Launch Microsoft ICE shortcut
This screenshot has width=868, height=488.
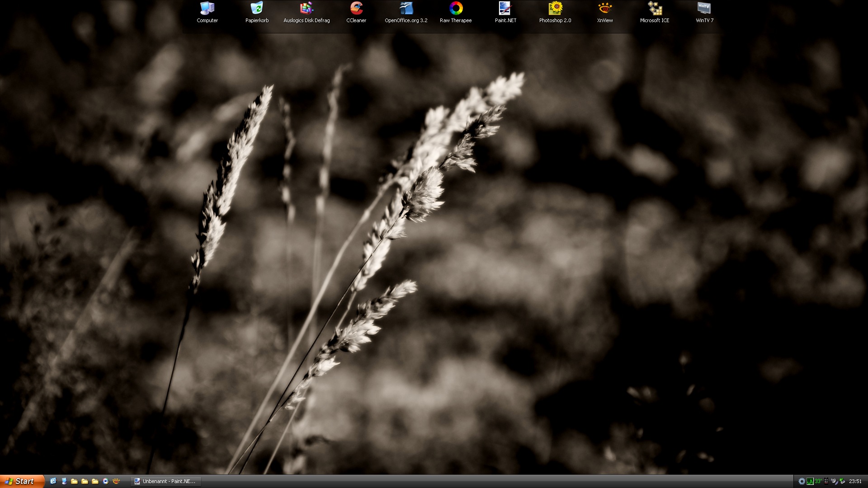655,9
